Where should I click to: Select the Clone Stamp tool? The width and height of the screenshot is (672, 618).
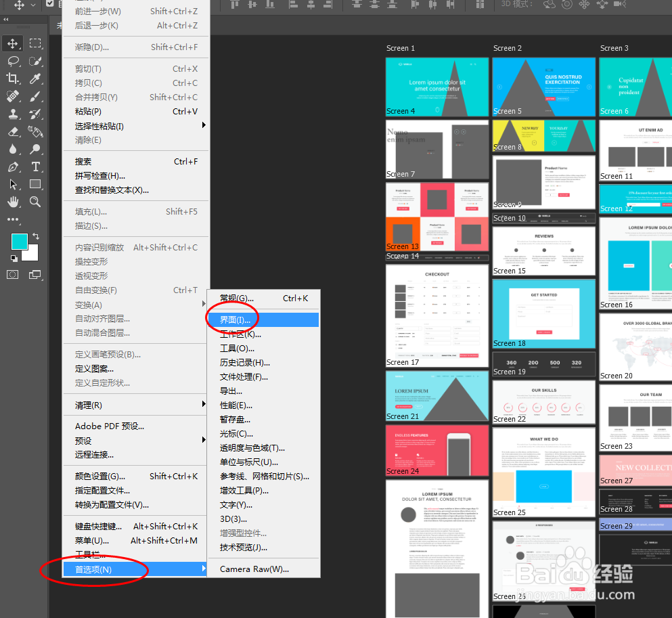coord(13,114)
